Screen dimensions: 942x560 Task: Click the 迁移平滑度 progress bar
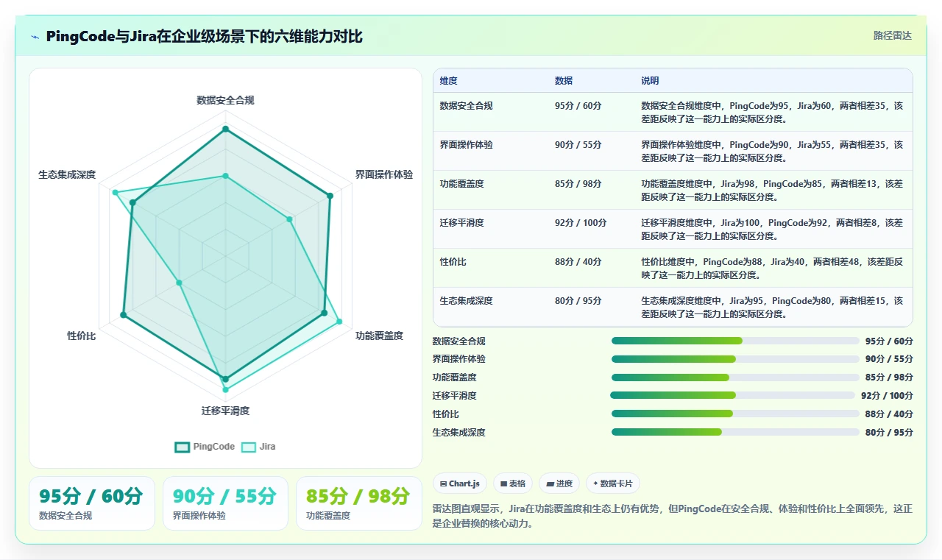click(x=732, y=395)
